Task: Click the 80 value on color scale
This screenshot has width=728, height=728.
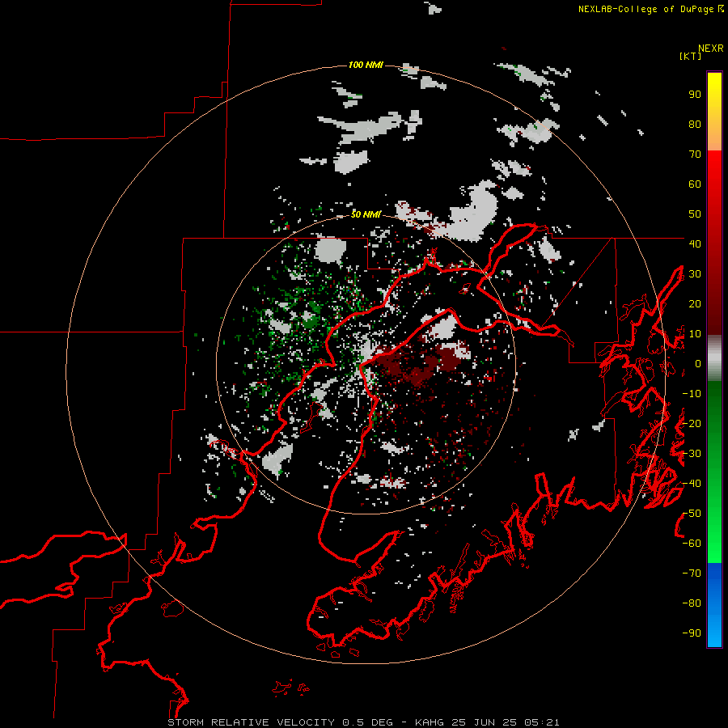Action: [x=695, y=125]
